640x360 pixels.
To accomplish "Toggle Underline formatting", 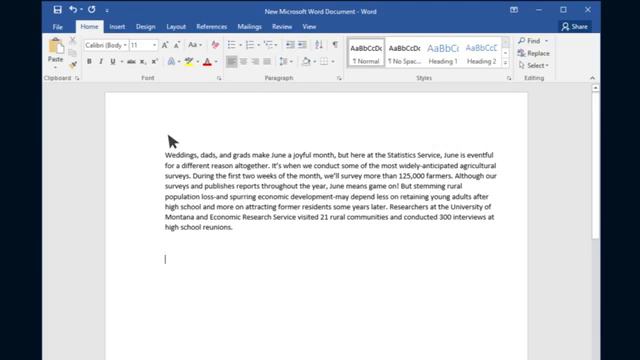I will 113,62.
